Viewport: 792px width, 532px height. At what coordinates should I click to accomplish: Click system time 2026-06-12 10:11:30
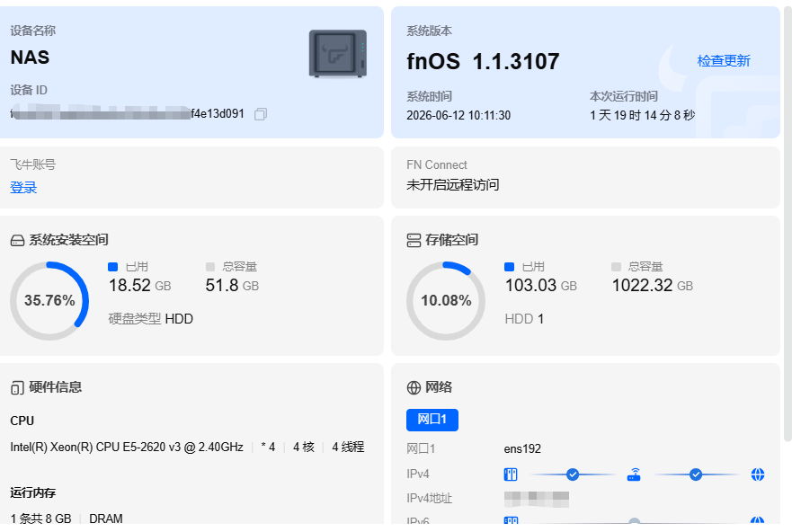click(x=458, y=116)
